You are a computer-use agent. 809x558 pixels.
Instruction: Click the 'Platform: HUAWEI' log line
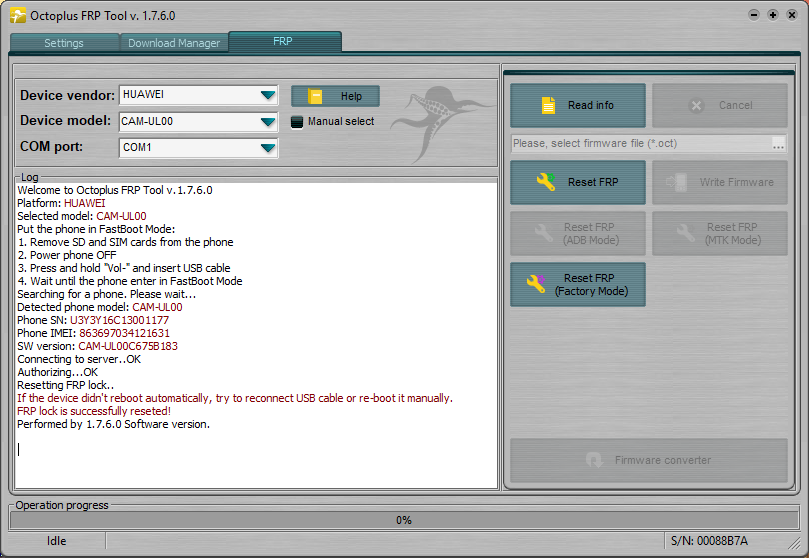coord(61,203)
